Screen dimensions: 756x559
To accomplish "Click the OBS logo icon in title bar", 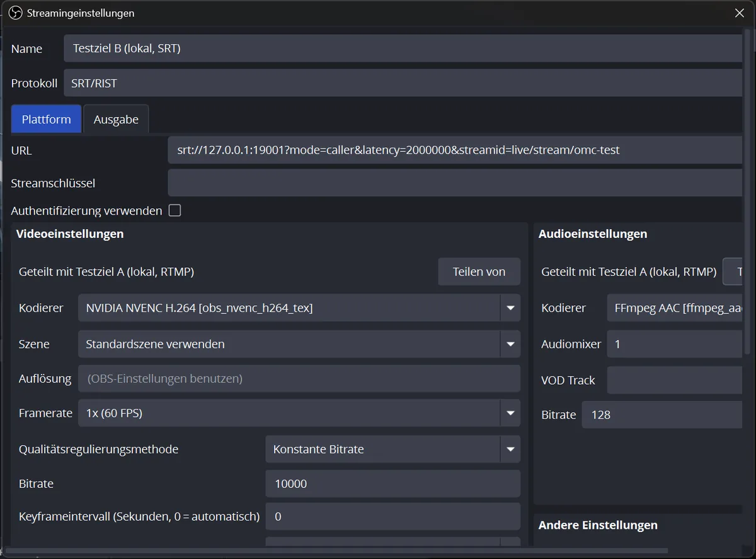I will tap(16, 13).
